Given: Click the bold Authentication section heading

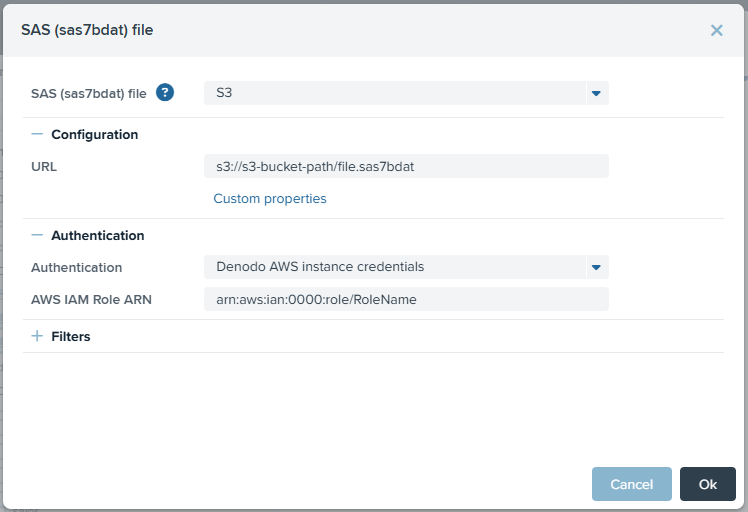Looking at the screenshot, I should [98, 235].
